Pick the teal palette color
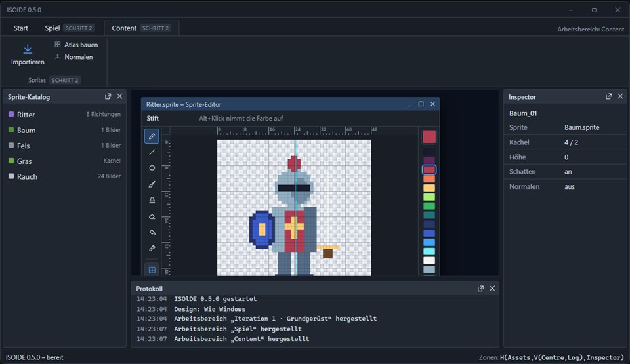This screenshot has width=630, height=364. point(429,215)
